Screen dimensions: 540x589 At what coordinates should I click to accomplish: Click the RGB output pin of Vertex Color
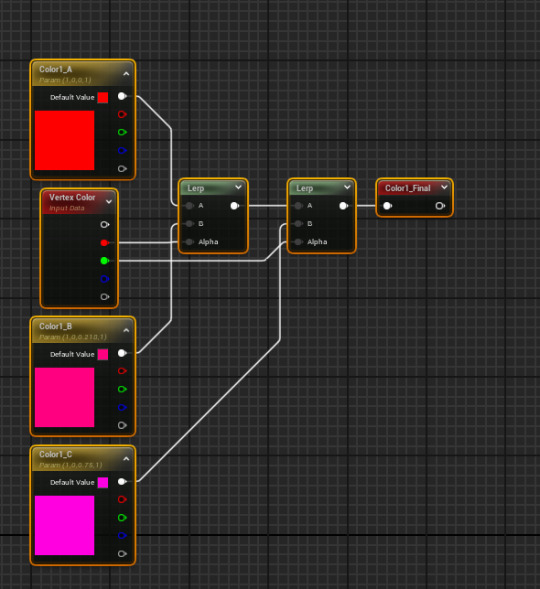tap(105, 225)
